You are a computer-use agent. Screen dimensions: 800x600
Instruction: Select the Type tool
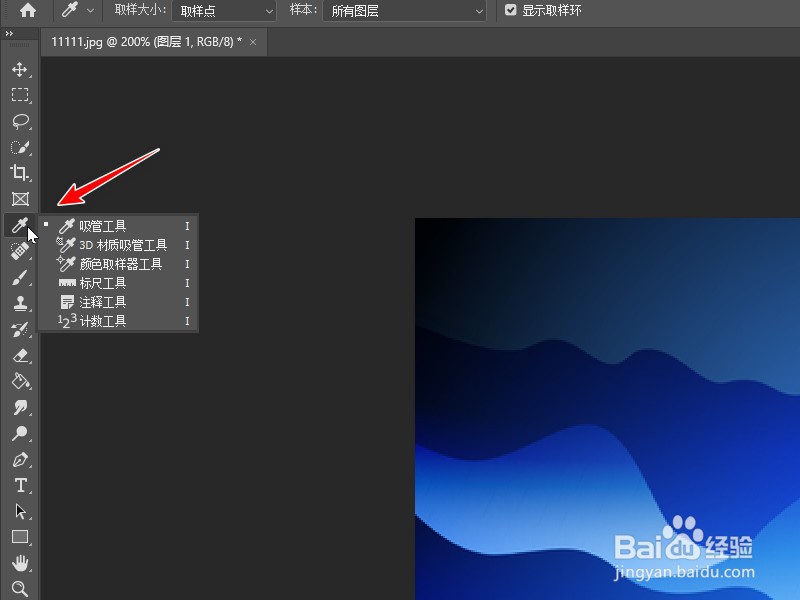tap(20, 486)
